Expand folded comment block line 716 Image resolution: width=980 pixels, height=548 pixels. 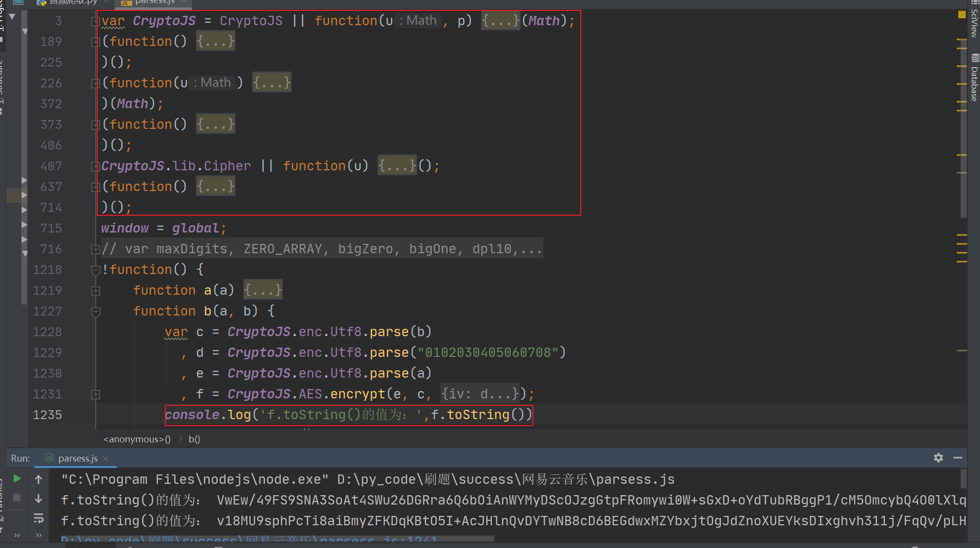95,249
